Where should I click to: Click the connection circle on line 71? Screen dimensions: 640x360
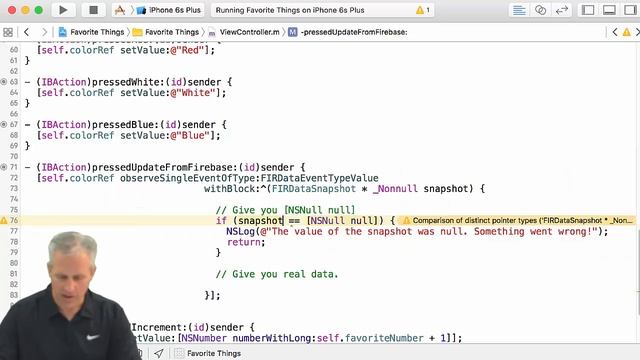(x=4, y=167)
